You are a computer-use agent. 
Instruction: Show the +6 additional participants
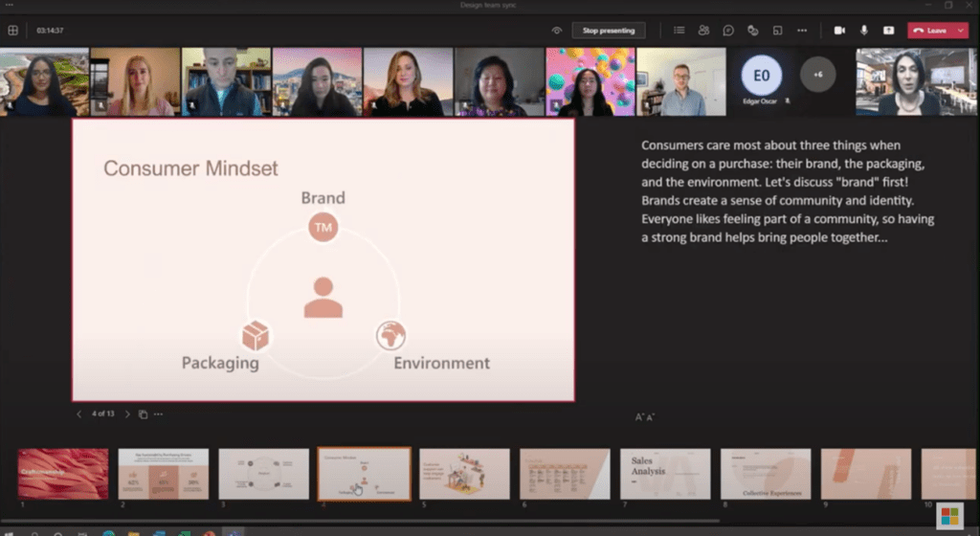816,75
